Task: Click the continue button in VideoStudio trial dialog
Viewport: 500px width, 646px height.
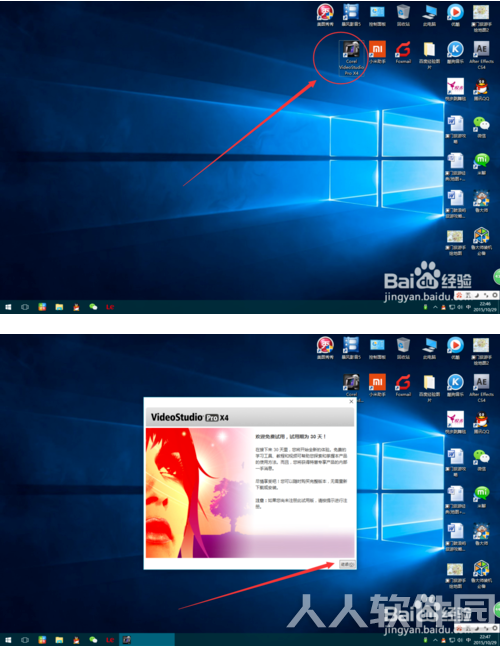Action: click(x=347, y=564)
